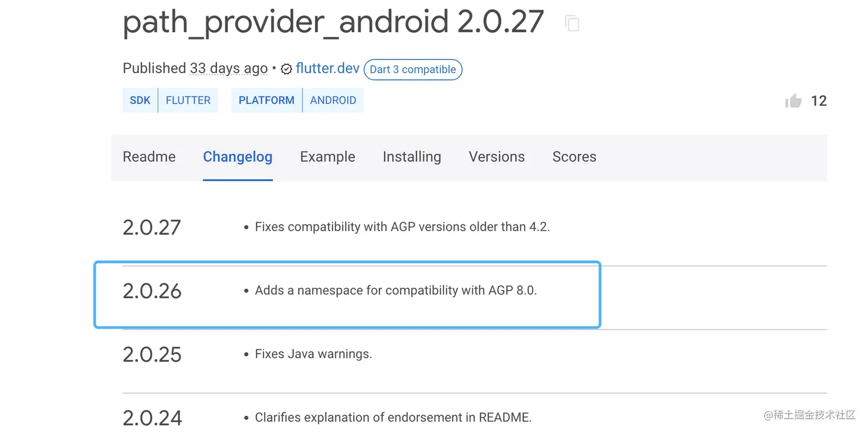
Task: Select the Changelog tab
Action: click(238, 157)
